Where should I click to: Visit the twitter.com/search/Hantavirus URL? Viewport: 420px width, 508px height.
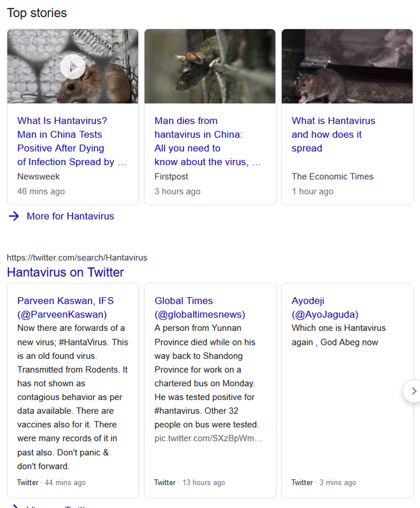point(77,258)
